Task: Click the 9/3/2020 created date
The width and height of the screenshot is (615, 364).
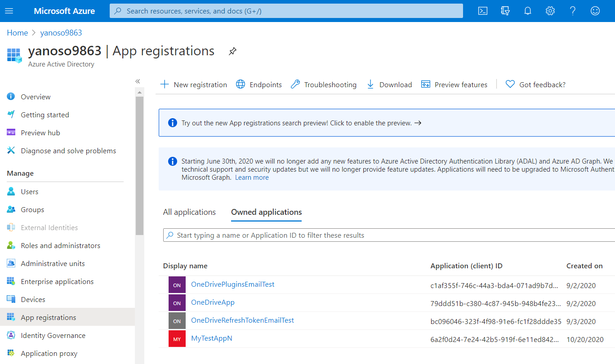Action: [581, 321]
